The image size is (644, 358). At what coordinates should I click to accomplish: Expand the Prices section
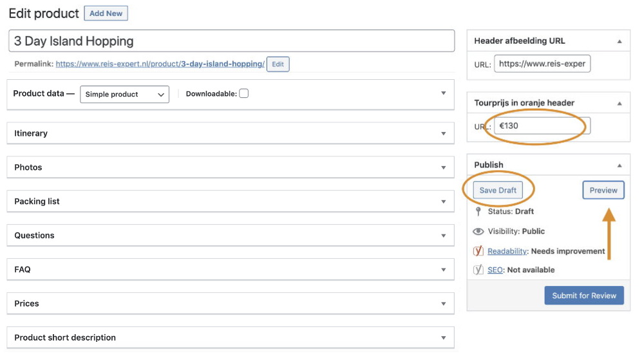pos(231,303)
